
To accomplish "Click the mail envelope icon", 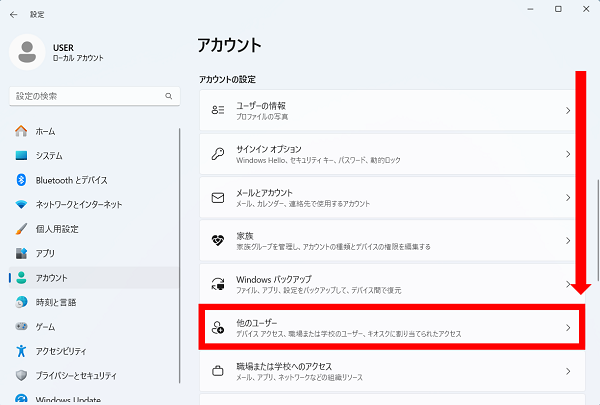I will click(218, 198).
